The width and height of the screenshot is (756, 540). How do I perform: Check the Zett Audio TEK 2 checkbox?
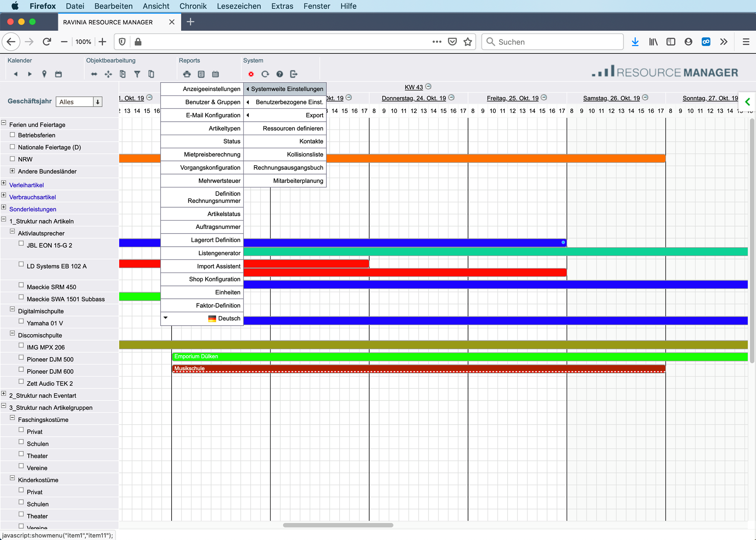(21, 382)
